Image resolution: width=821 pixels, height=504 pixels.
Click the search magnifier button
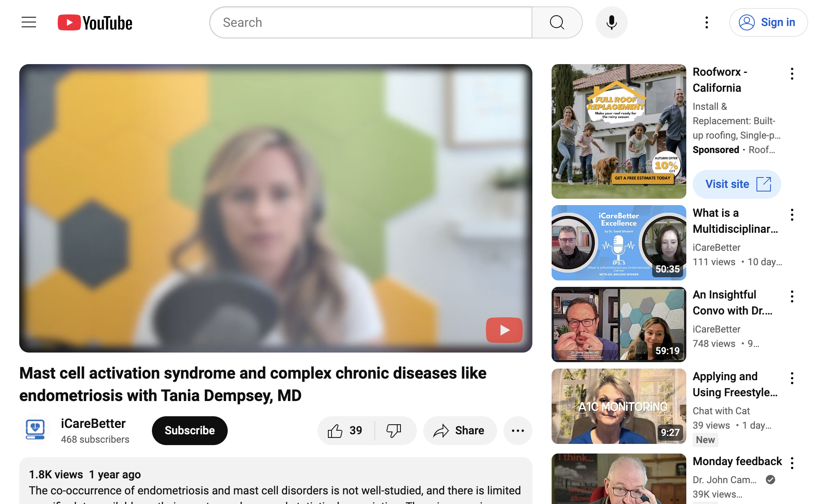(557, 22)
